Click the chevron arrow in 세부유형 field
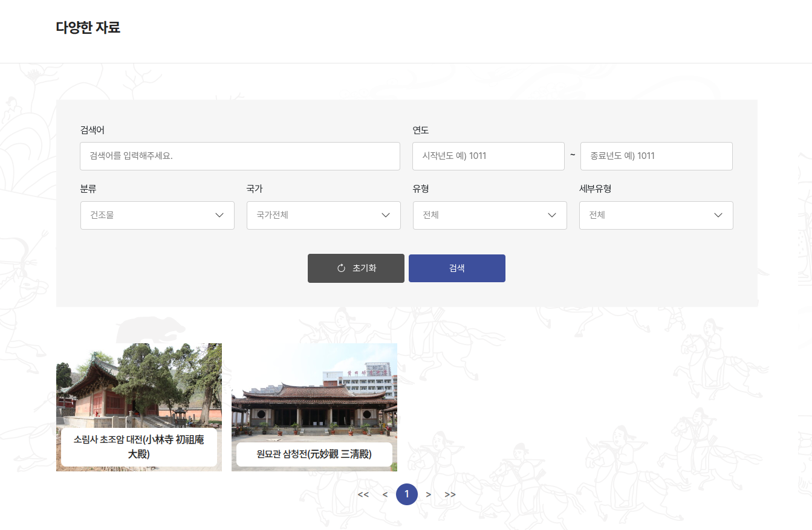The image size is (812, 530). click(x=718, y=215)
